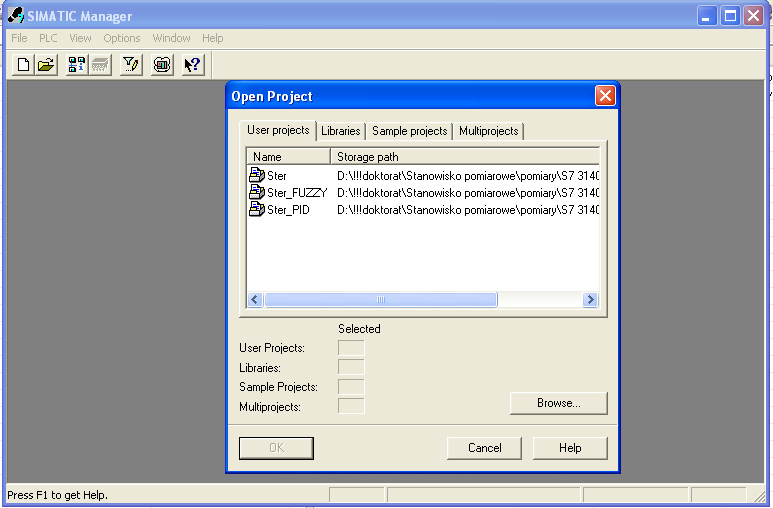Switch to the Sample projects tab
This screenshot has width=773, height=508.
click(410, 131)
